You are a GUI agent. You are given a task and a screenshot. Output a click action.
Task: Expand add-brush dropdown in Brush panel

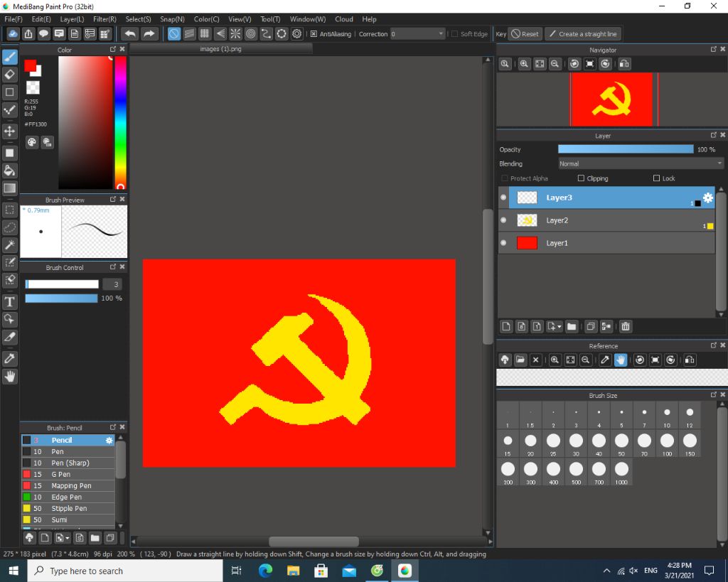tap(68, 539)
